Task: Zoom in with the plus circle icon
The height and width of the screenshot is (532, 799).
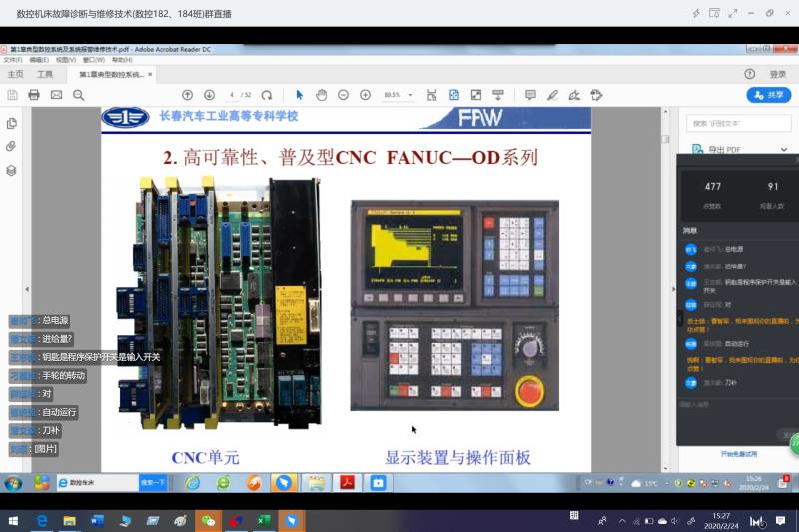Action: (365, 95)
